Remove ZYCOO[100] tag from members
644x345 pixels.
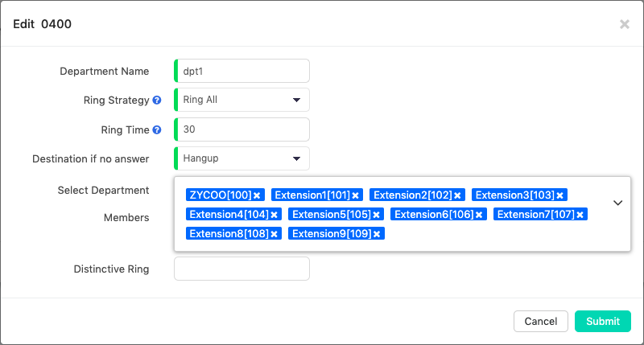pyautogui.click(x=257, y=195)
